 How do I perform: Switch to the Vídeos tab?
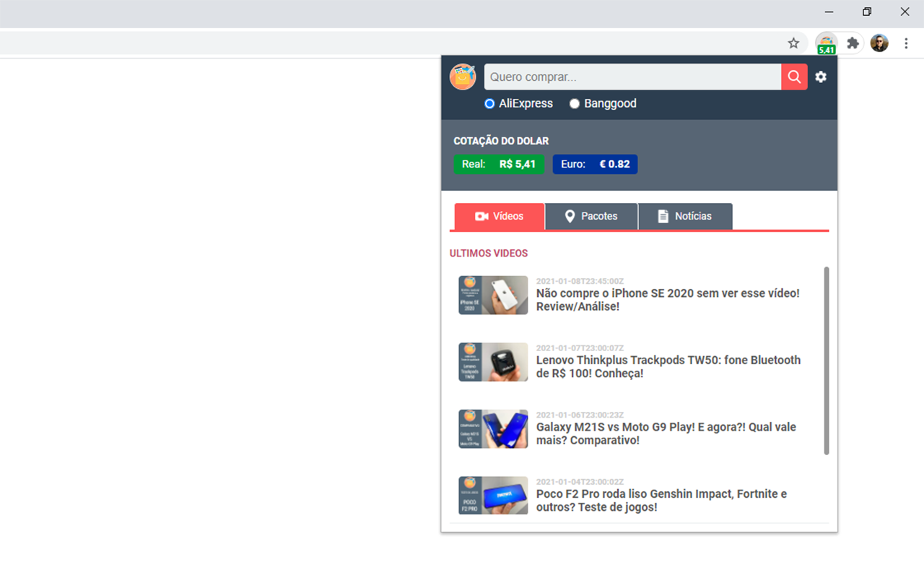[x=500, y=216]
